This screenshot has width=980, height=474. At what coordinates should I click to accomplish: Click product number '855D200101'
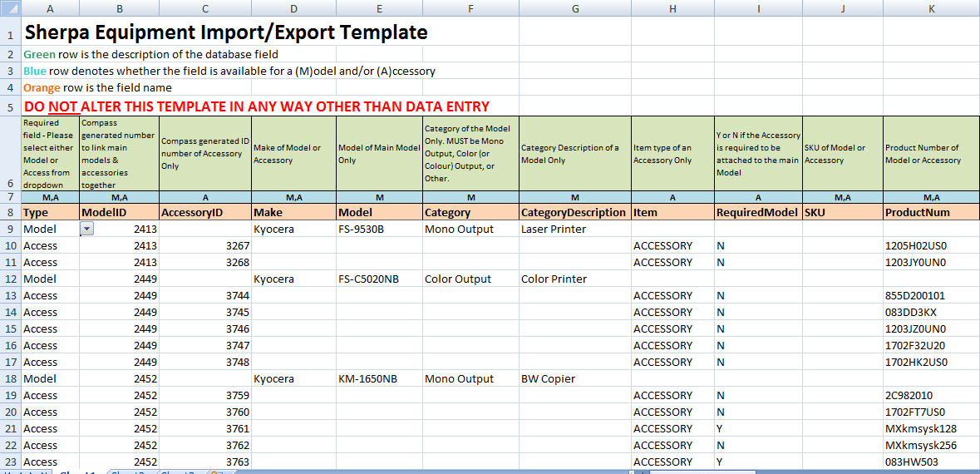pyautogui.click(x=931, y=296)
